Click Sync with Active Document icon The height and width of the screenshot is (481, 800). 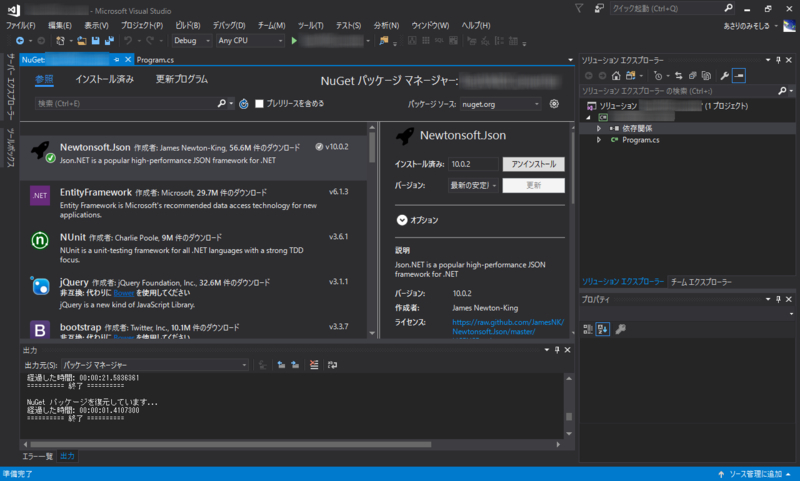point(679,76)
